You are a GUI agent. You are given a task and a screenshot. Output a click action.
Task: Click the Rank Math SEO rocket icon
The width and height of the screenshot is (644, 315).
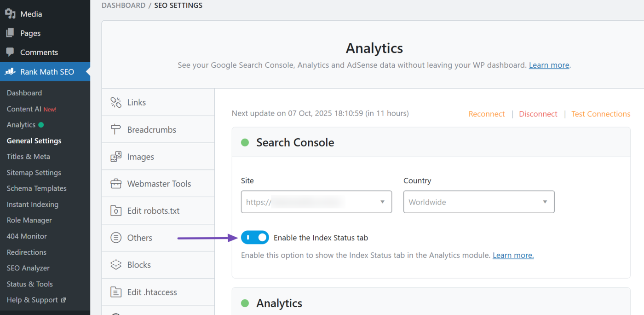coord(10,71)
